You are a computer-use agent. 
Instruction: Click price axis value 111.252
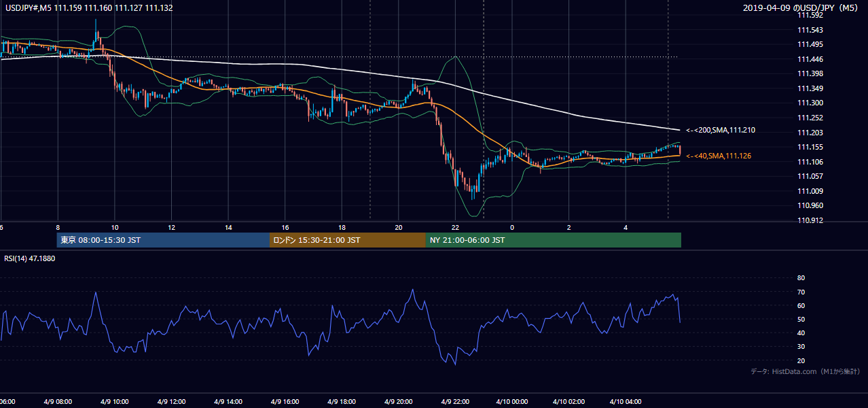pos(810,118)
